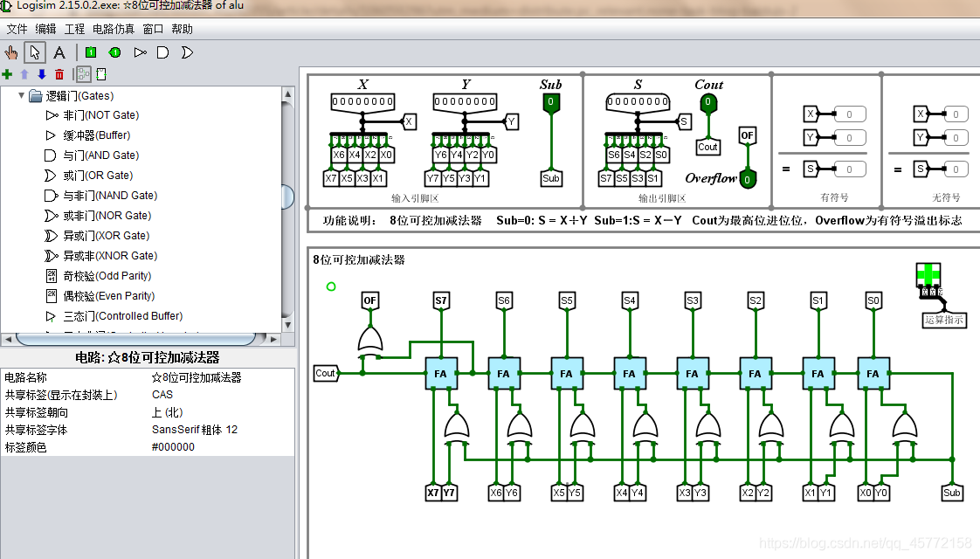Screen dimensions: 980x559
Task: Pick the AND gate toolbar icon
Action: tap(162, 52)
